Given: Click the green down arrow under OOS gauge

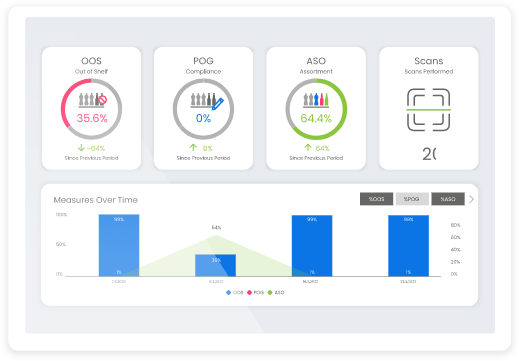Looking at the screenshot, I should click(x=81, y=147).
